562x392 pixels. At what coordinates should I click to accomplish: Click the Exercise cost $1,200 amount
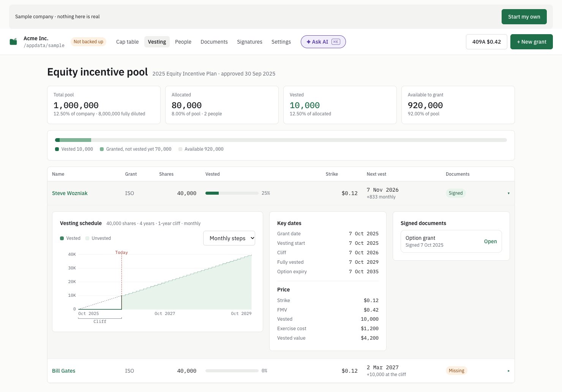click(369, 329)
